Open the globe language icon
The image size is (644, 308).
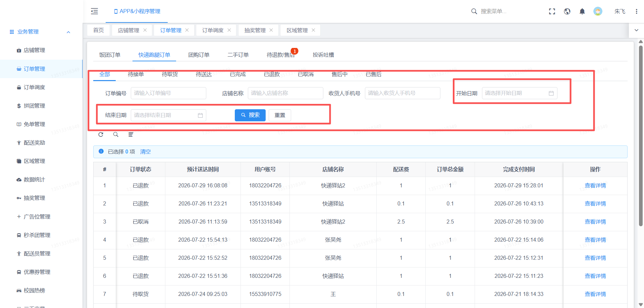click(x=567, y=11)
